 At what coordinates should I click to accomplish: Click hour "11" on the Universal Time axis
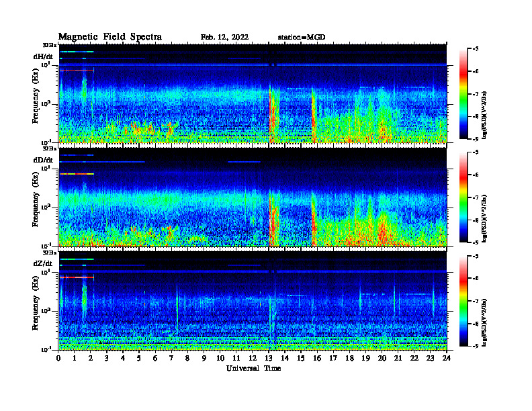[236, 358]
